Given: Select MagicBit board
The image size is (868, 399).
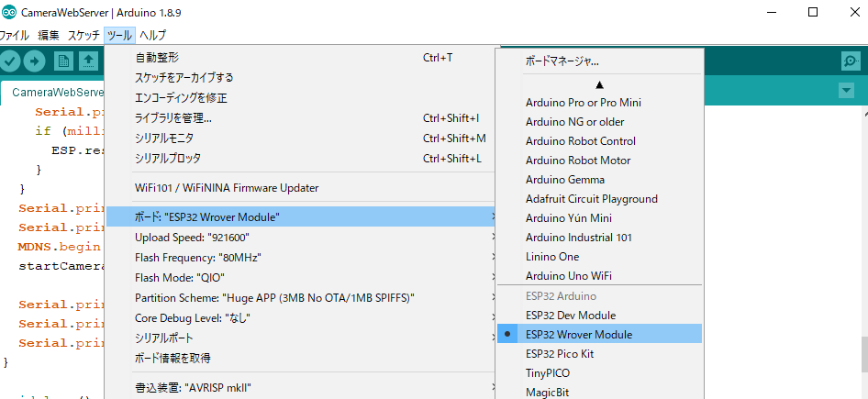Looking at the screenshot, I should [x=599, y=393].
